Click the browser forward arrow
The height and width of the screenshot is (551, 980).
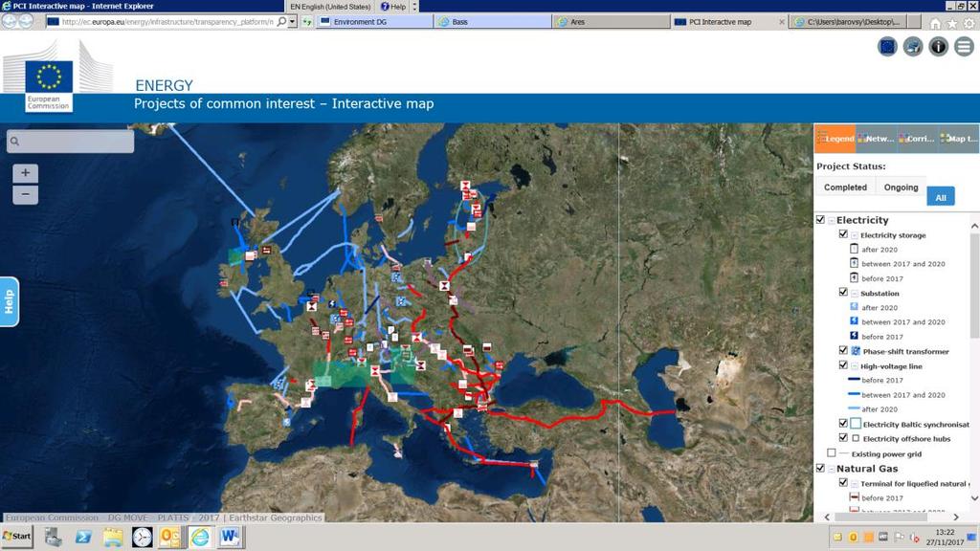[x=26, y=21]
